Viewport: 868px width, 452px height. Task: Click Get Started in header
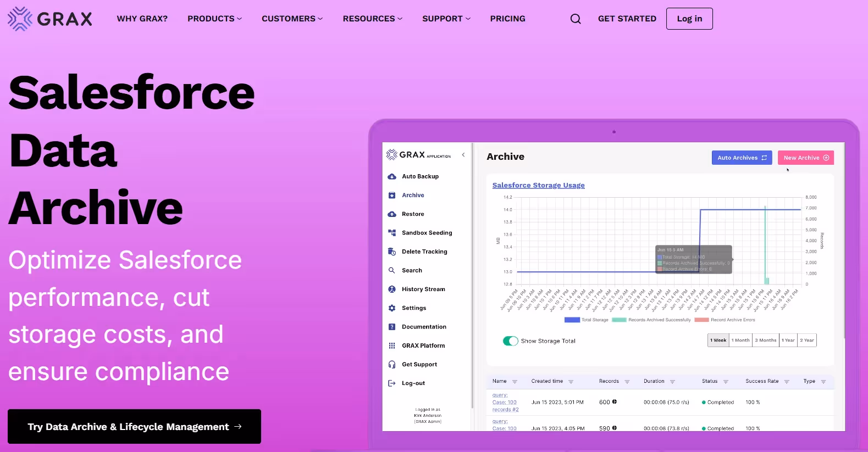click(627, 19)
